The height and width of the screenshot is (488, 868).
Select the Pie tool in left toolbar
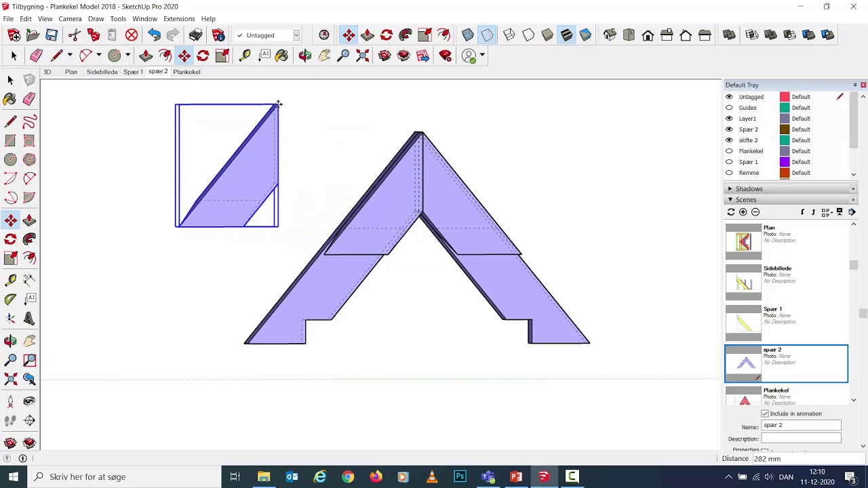pos(29,198)
